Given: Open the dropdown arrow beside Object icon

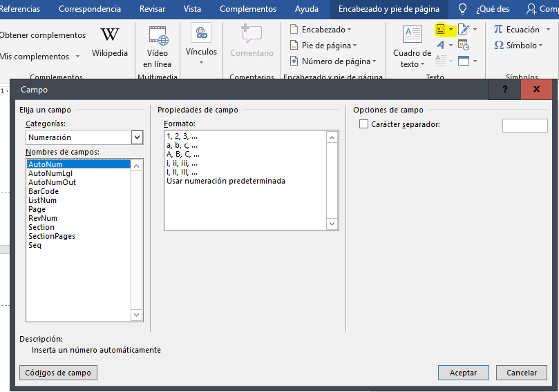Looking at the screenshot, I should [475, 61].
